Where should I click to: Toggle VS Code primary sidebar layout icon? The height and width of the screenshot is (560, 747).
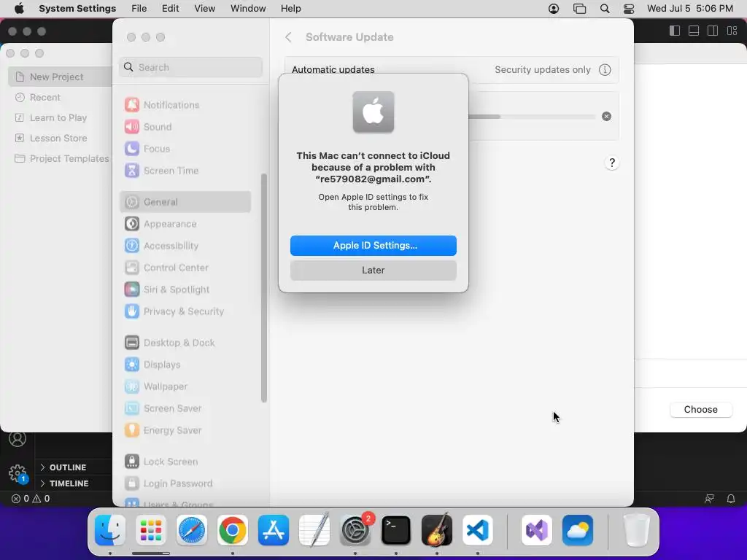[675, 31]
